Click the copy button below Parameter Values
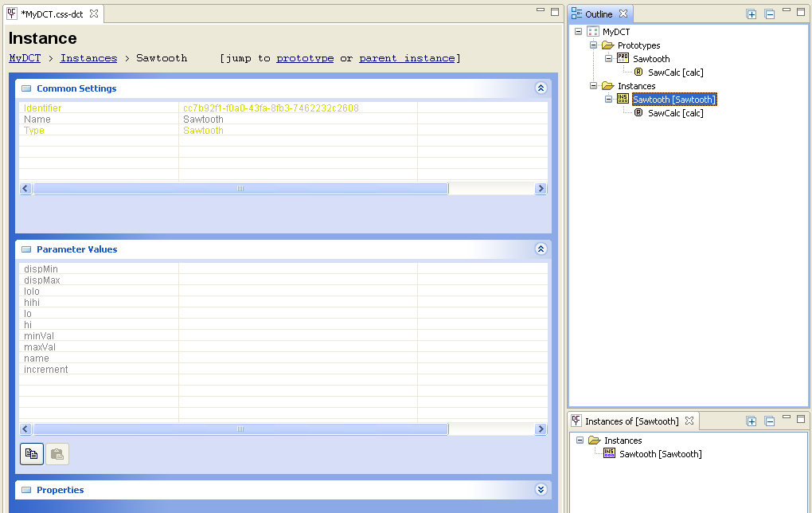 [x=32, y=454]
